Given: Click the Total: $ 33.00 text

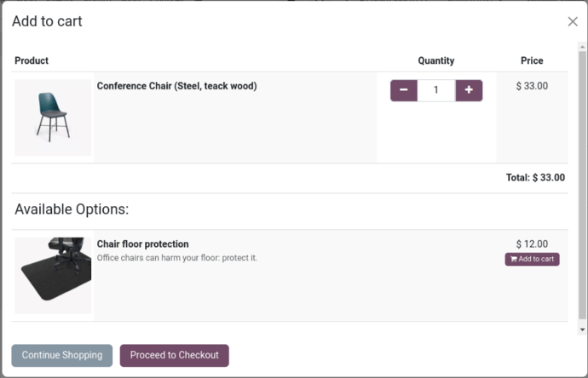Looking at the screenshot, I should [x=535, y=178].
